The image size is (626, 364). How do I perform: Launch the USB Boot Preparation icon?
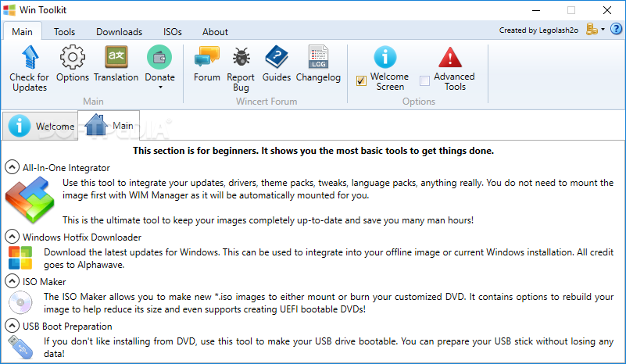click(20, 348)
